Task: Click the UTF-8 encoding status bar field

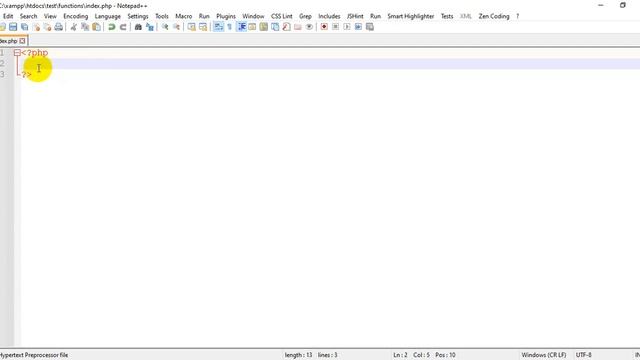Action: (584, 355)
